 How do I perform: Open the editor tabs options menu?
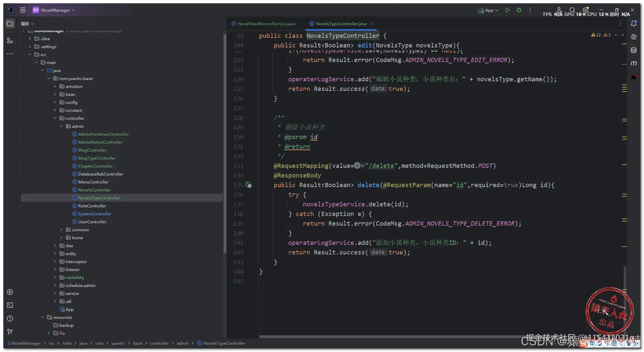620,24
